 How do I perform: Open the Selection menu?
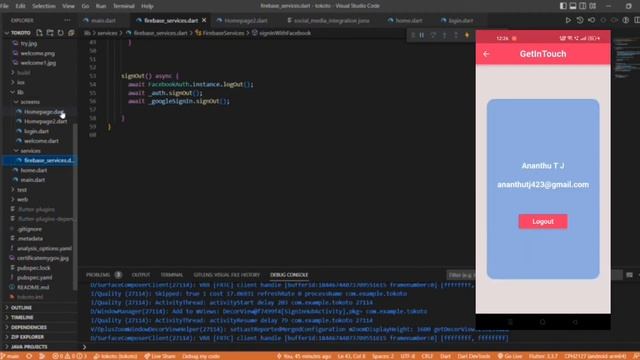(x=44, y=6)
